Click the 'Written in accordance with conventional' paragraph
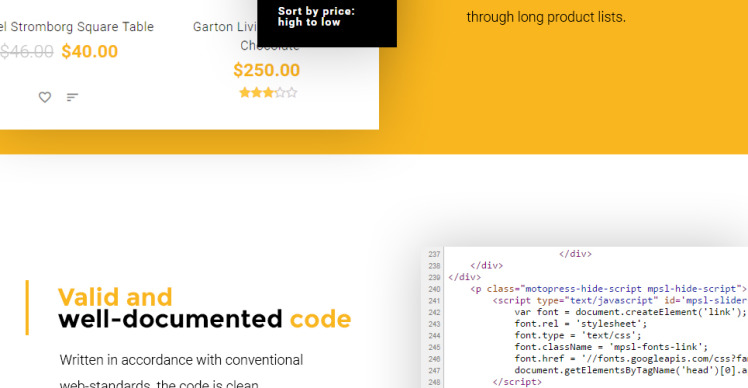The image size is (748, 388). click(x=181, y=360)
